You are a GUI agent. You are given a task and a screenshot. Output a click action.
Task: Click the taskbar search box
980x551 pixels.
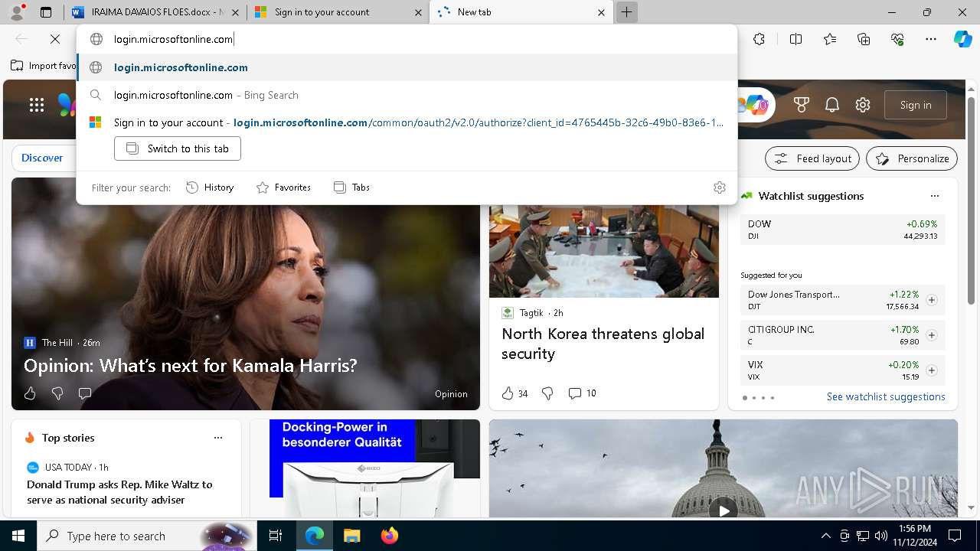(147, 536)
